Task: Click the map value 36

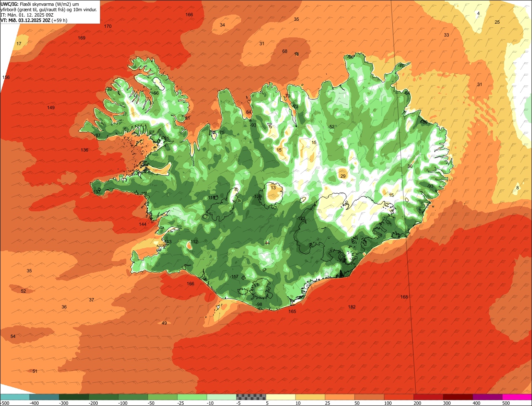Action: (x=64, y=307)
